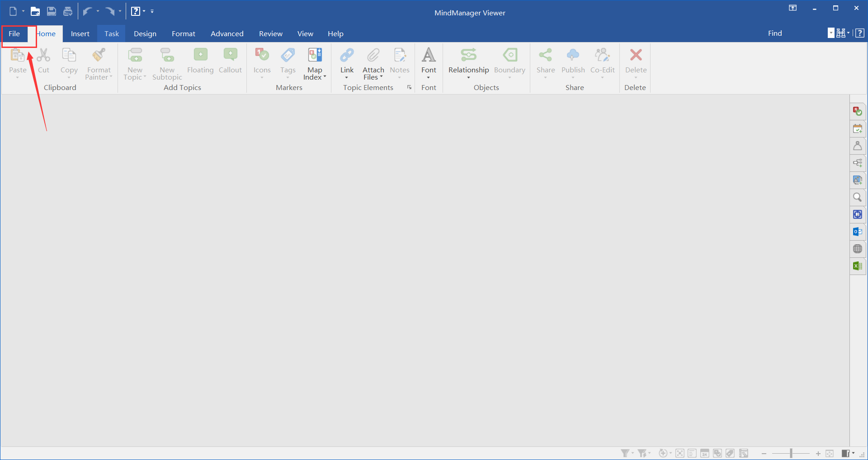Click the Relationship icon in Objects
868x460 pixels.
click(468, 55)
